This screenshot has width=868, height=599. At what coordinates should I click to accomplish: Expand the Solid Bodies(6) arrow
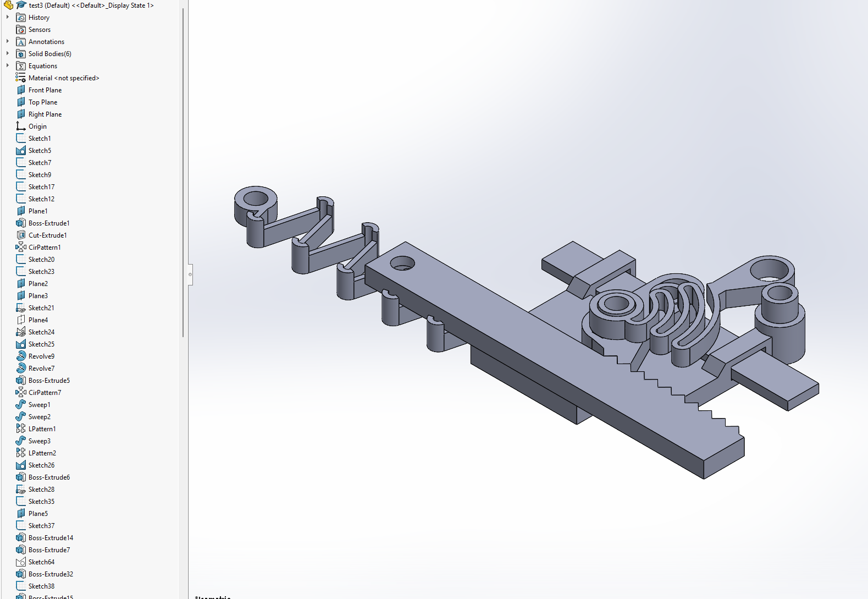8,54
